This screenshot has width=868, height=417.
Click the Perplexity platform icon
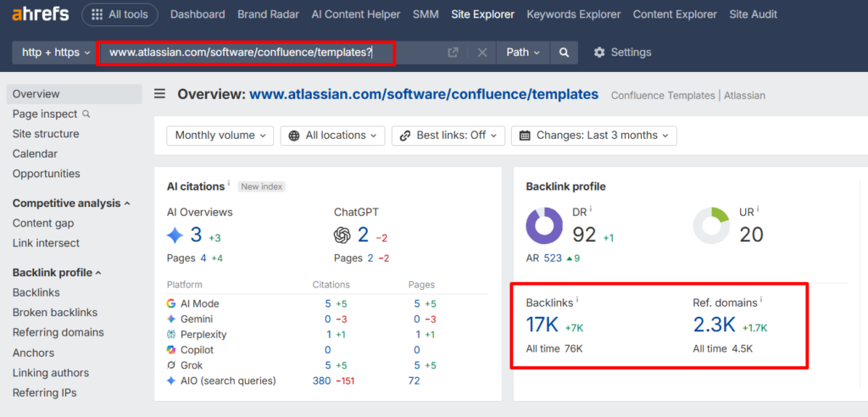pos(171,335)
